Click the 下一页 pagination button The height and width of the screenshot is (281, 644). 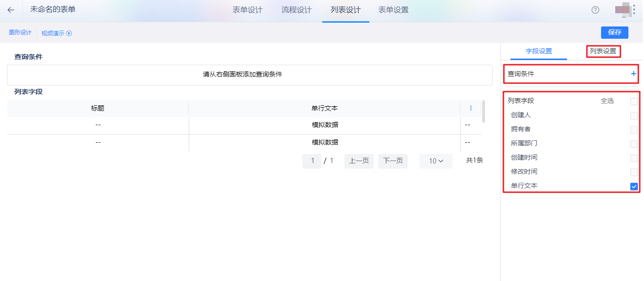(x=393, y=161)
